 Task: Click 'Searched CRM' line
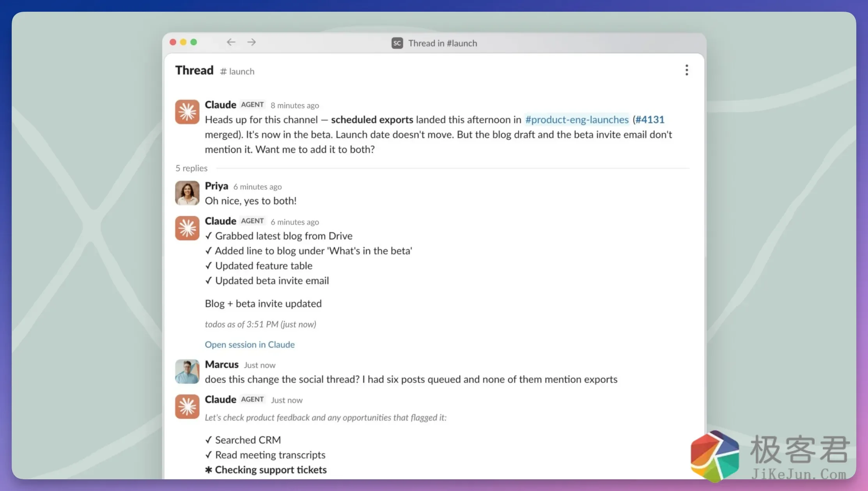pyautogui.click(x=243, y=440)
